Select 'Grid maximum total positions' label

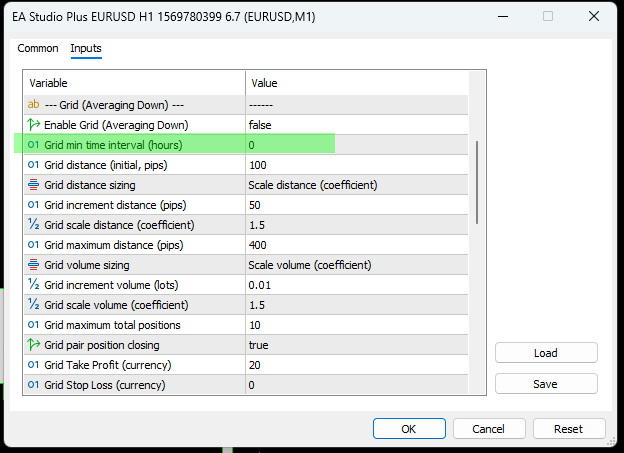112,325
